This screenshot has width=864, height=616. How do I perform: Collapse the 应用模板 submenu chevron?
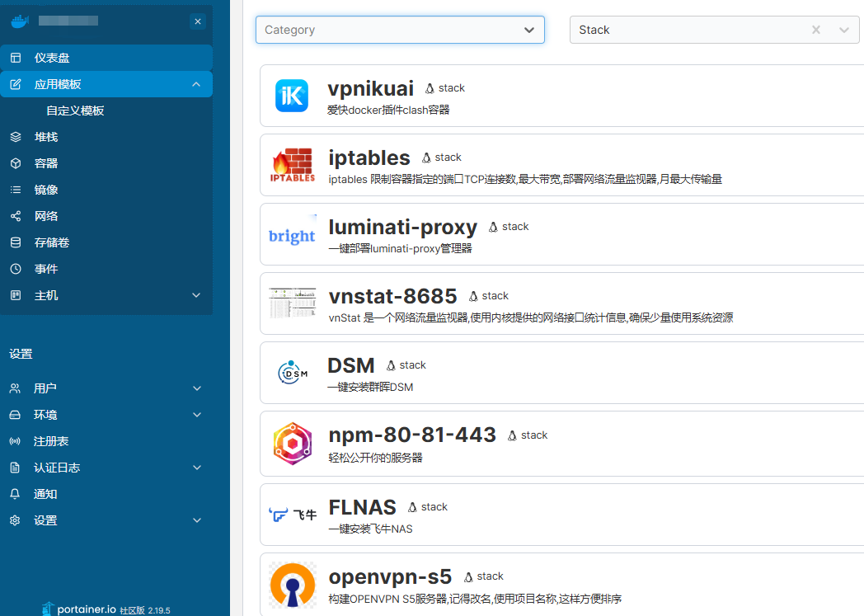pyautogui.click(x=196, y=84)
